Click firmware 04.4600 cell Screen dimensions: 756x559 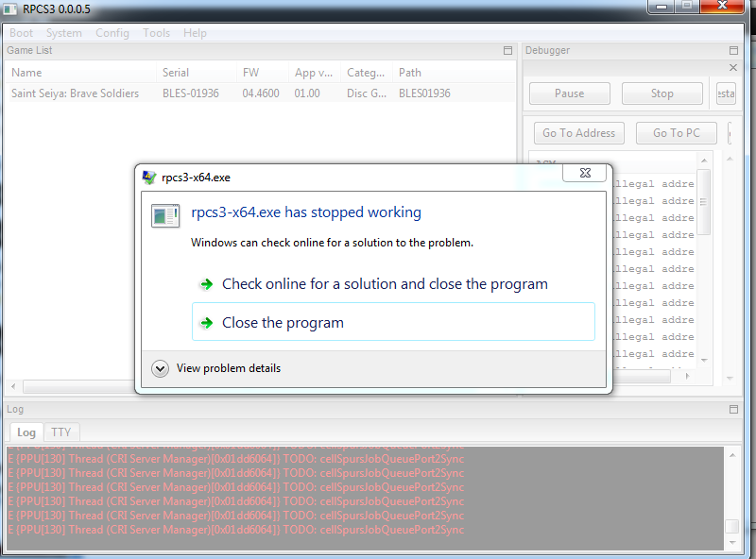(x=261, y=93)
